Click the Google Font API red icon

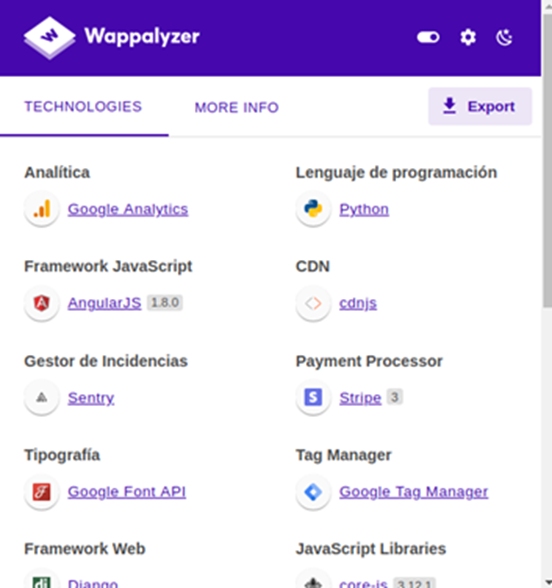[x=42, y=492]
